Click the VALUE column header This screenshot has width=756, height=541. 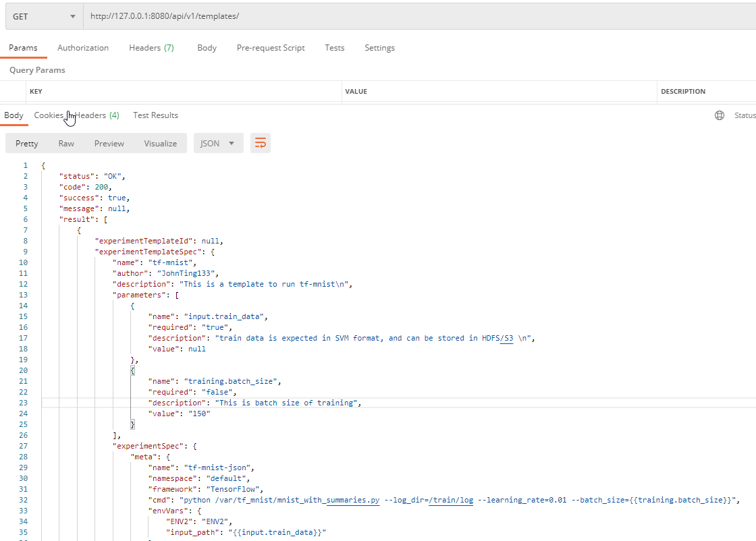[356, 91]
